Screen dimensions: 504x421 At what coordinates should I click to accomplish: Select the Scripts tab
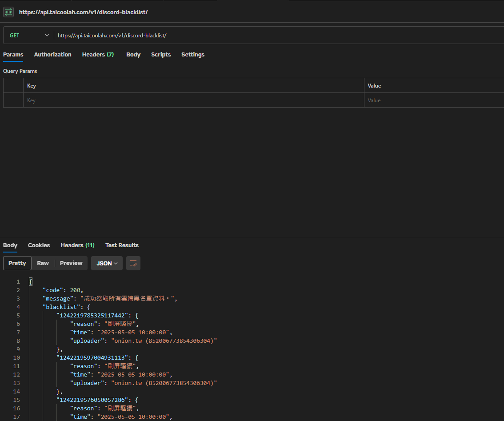pyautogui.click(x=161, y=55)
